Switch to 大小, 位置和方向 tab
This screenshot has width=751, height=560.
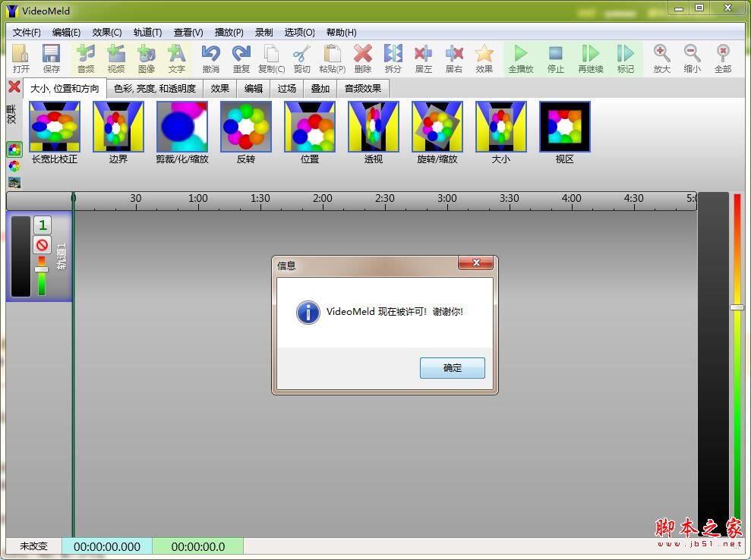pos(65,89)
